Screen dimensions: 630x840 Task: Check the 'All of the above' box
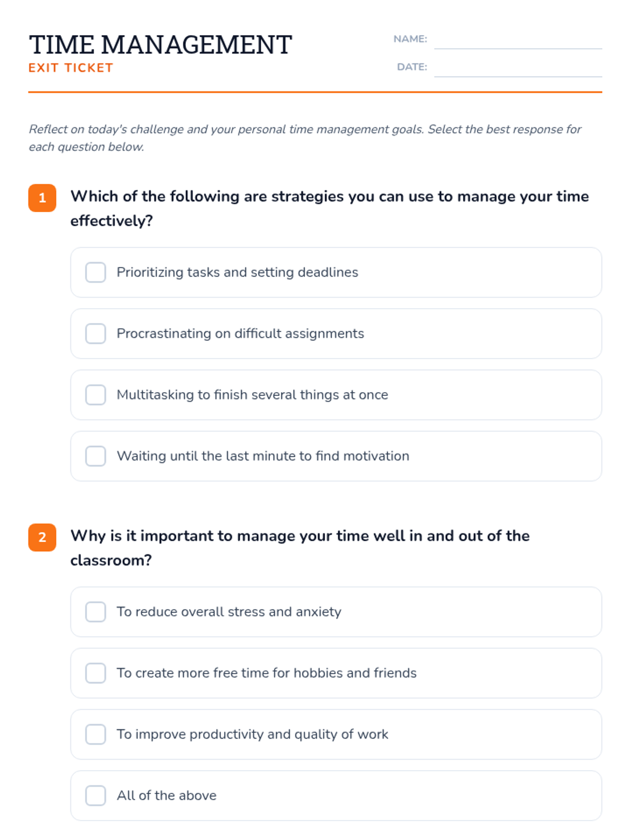(x=96, y=796)
